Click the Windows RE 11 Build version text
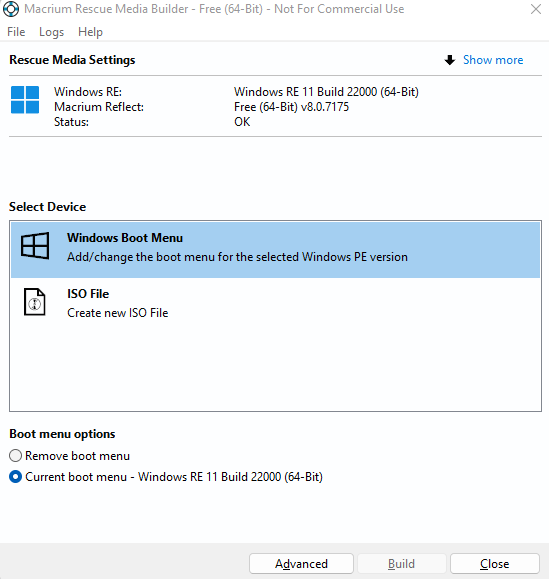 [x=326, y=92]
